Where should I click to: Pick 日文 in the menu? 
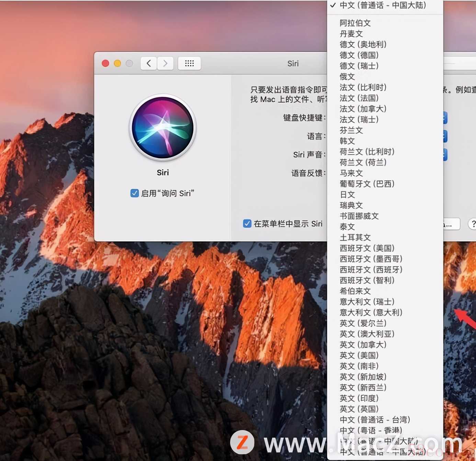click(385, 194)
